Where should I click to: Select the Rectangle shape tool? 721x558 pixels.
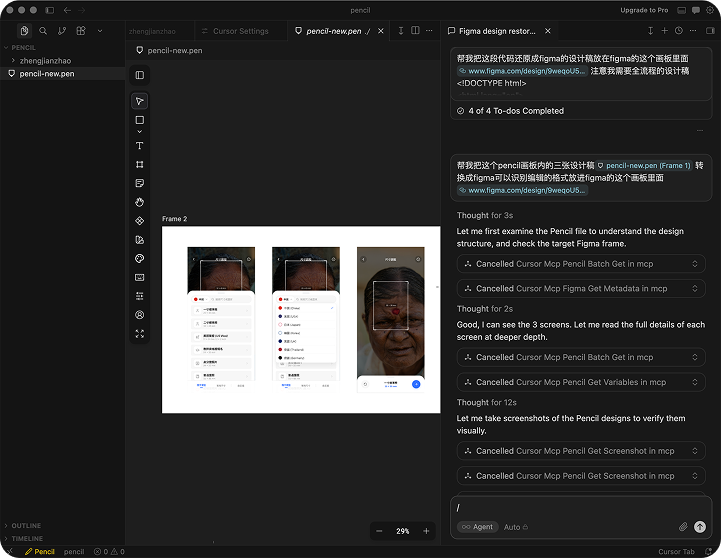[x=140, y=120]
